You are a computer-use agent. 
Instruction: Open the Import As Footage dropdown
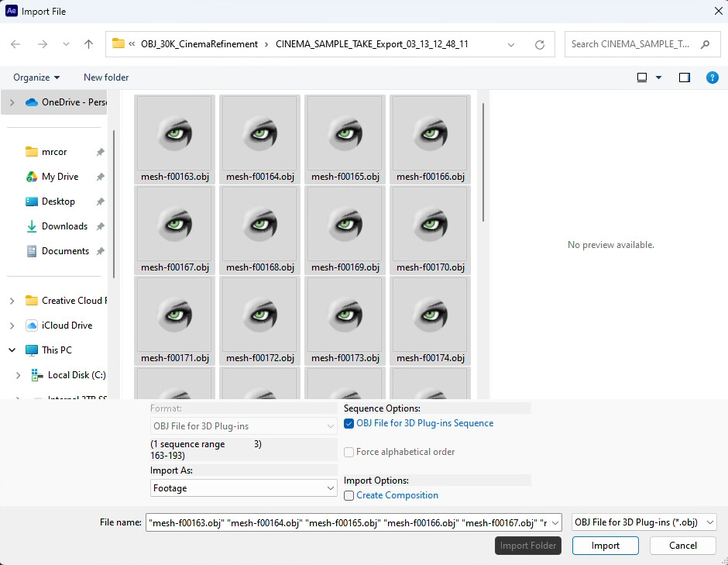coord(243,488)
